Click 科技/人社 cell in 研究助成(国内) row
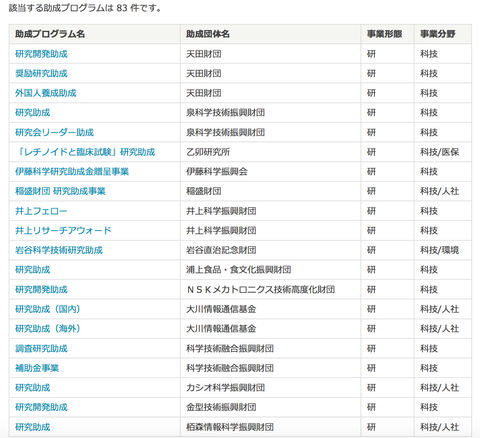The width and height of the screenshot is (480, 438). pos(443,309)
